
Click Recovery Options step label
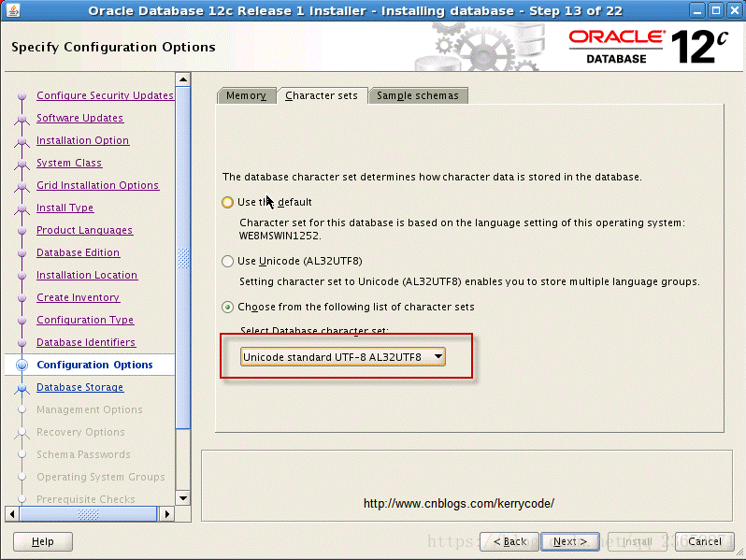point(80,432)
